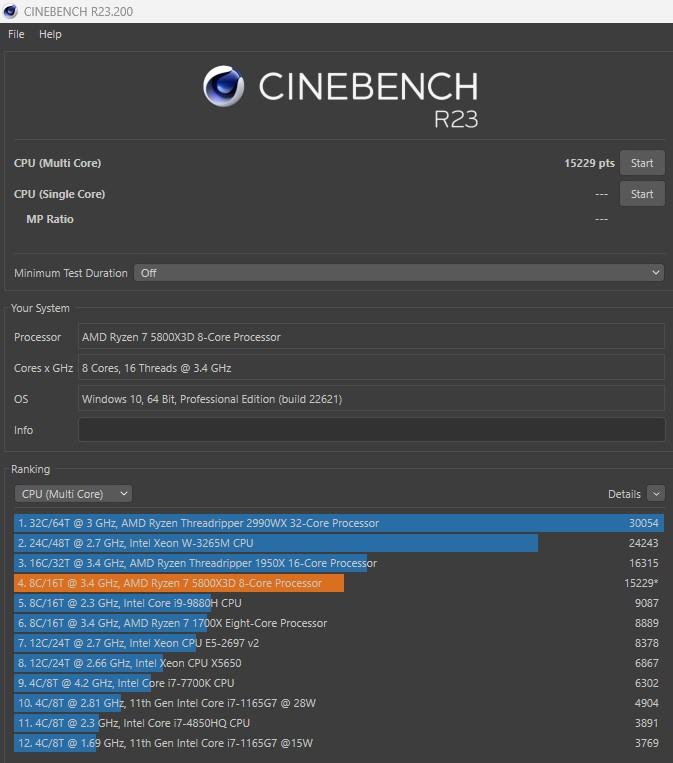
Task: Expand the ranking Details arrow
Action: click(x=655, y=494)
